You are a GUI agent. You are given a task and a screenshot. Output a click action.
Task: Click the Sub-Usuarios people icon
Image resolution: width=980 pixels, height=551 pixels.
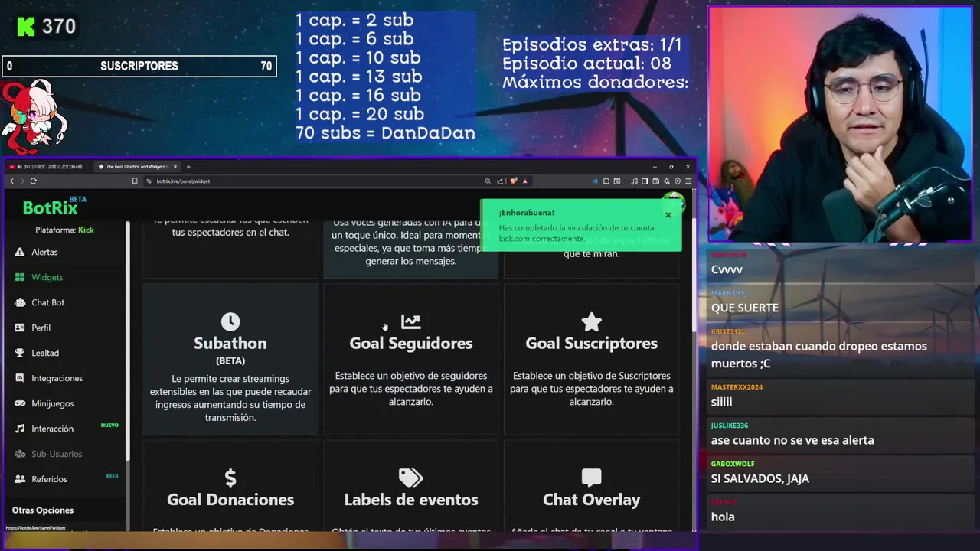[20, 454]
